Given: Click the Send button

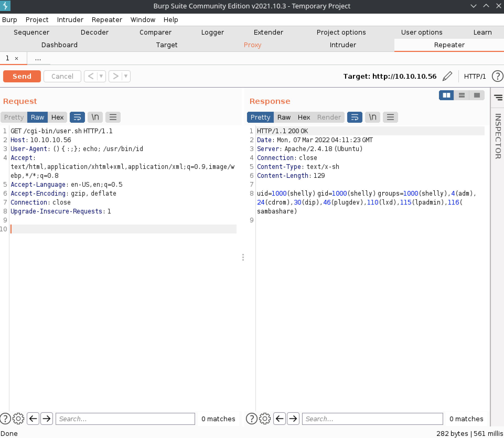Looking at the screenshot, I should [22, 76].
